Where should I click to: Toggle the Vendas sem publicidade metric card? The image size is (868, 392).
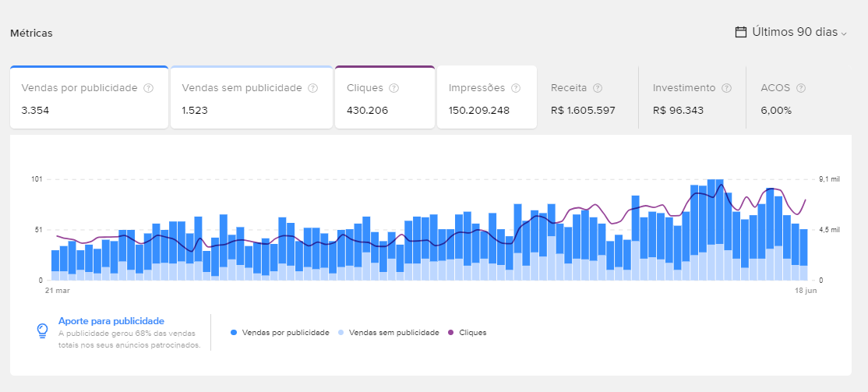pos(251,98)
